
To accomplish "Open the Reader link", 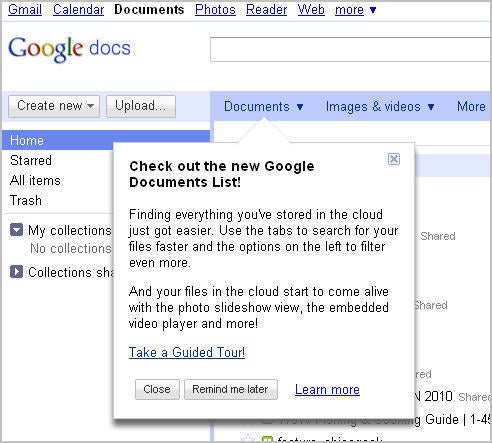I will pos(266,10).
